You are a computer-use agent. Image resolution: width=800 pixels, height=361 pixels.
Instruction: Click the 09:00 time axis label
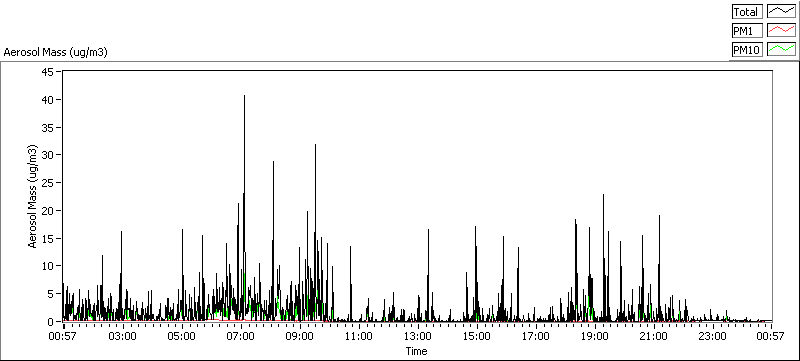[x=300, y=337]
